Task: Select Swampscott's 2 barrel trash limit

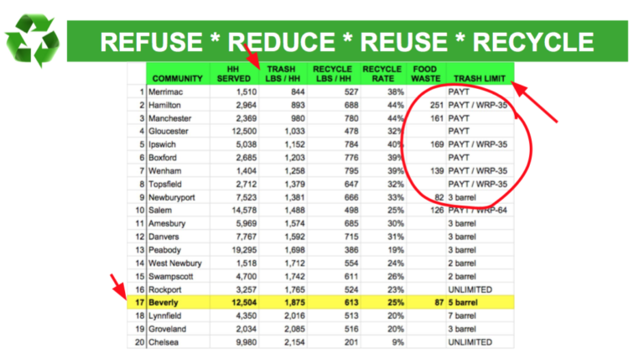Action: pos(462,276)
